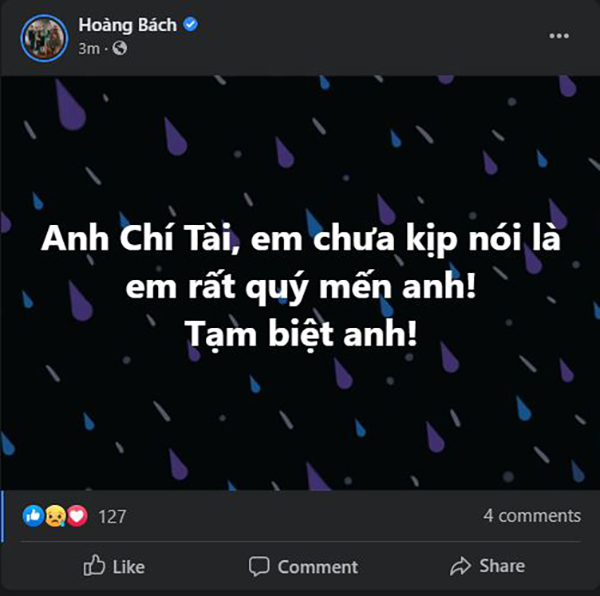Click the "Tạm biệt anh!" text line
Screen dimensions: 600x596
(301, 334)
